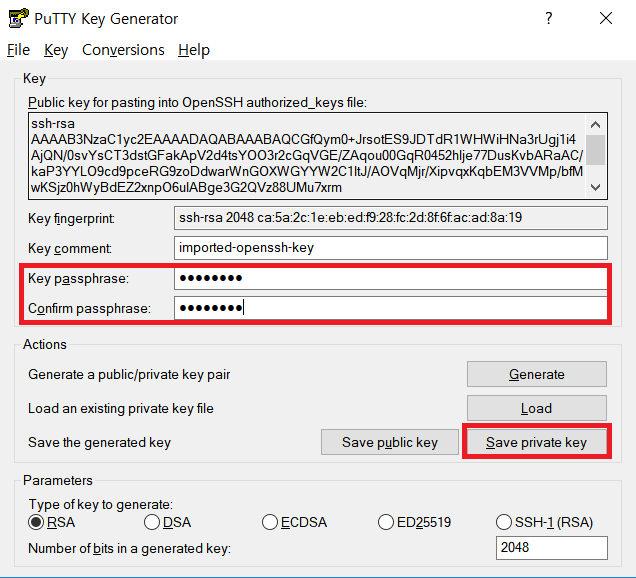Click the Save private key button
Viewport: 636px width, 578px height.
click(537, 442)
